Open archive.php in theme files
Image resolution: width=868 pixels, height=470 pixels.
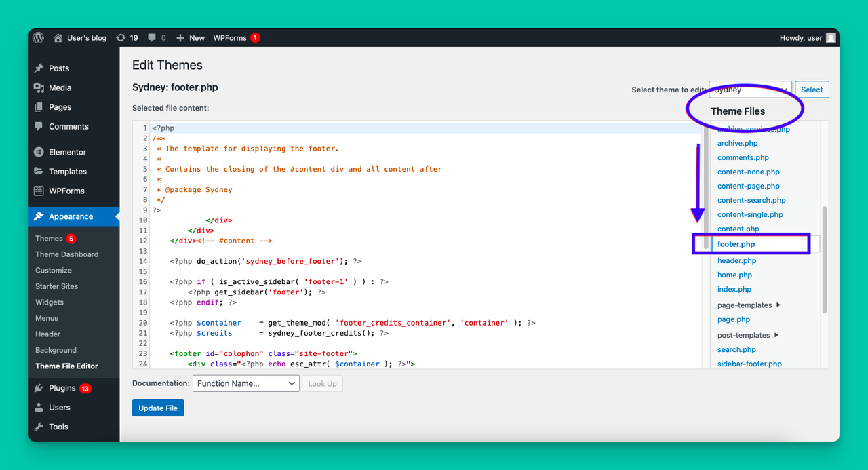pyautogui.click(x=738, y=143)
